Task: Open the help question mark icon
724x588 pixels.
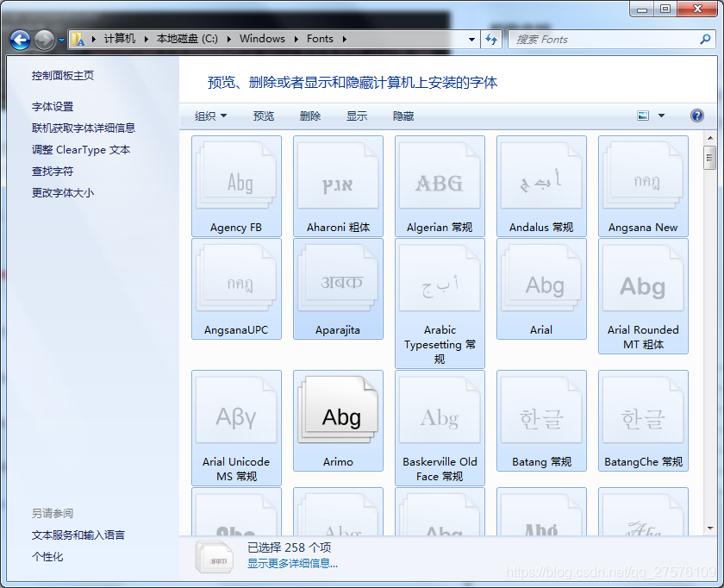Action: (696, 116)
